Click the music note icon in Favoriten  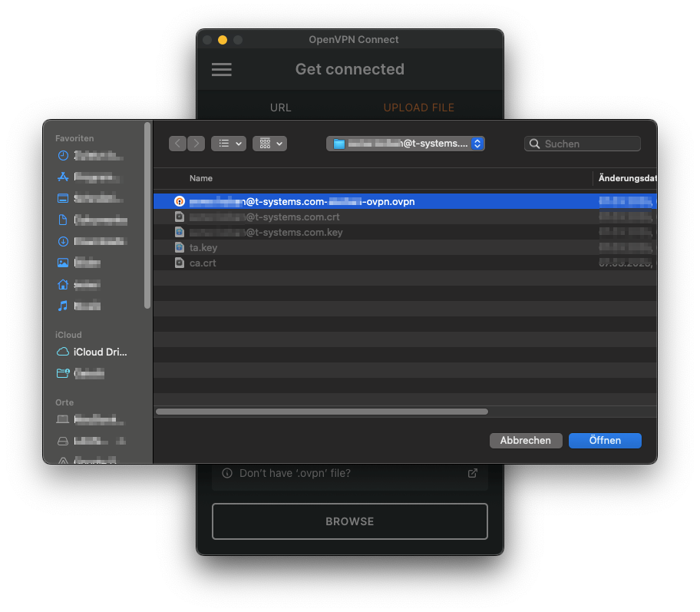(x=63, y=306)
